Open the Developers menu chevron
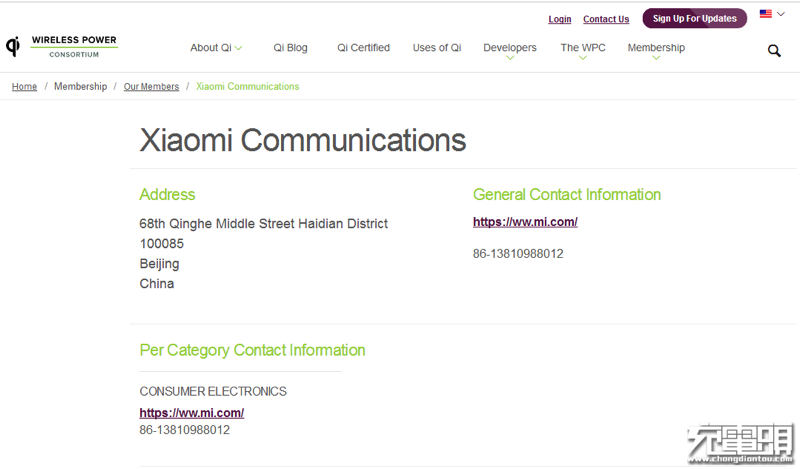 click(x=510, y=58)
